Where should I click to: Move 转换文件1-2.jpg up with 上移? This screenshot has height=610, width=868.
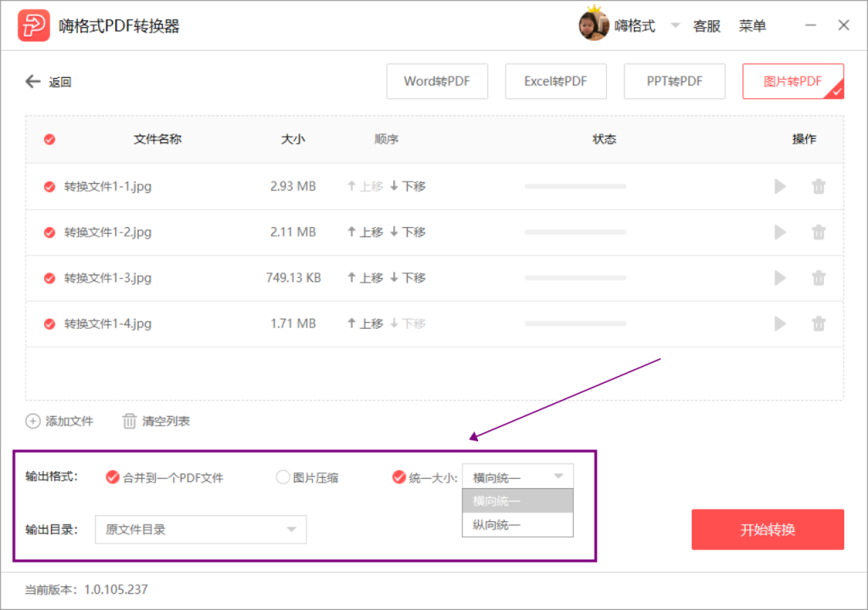pyautogui.click(x=365, y=232)
